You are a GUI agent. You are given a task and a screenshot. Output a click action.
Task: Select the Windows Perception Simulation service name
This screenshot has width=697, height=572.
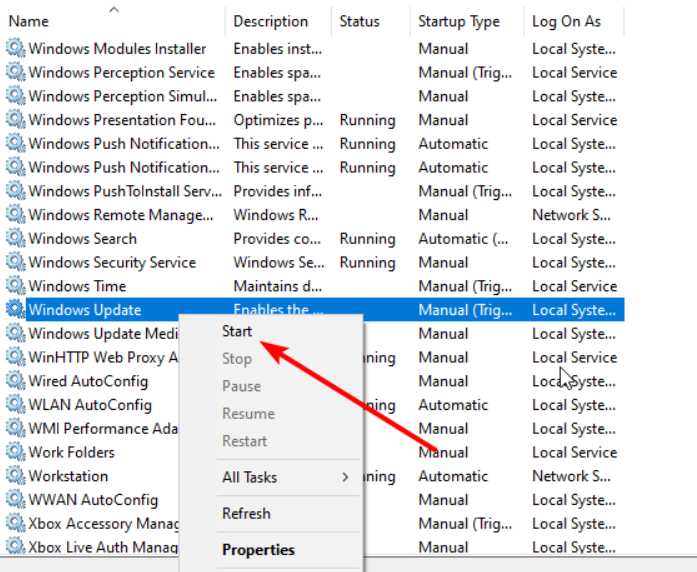coord(121,96)
